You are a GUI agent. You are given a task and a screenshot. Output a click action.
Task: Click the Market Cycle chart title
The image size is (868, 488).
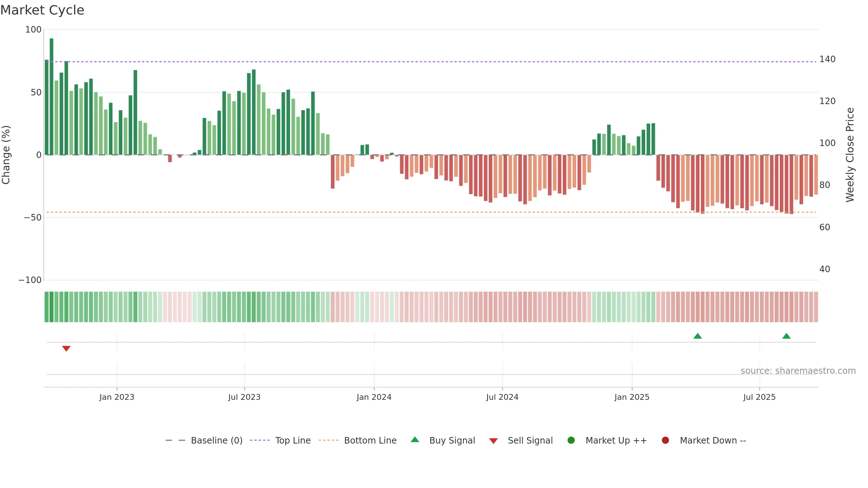(x=42, y=10)
